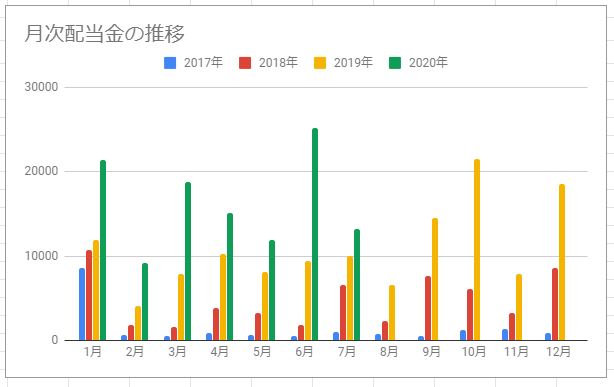Click the 5月 x-axis label
Screen dimensions: 614x387
point(262,352)
